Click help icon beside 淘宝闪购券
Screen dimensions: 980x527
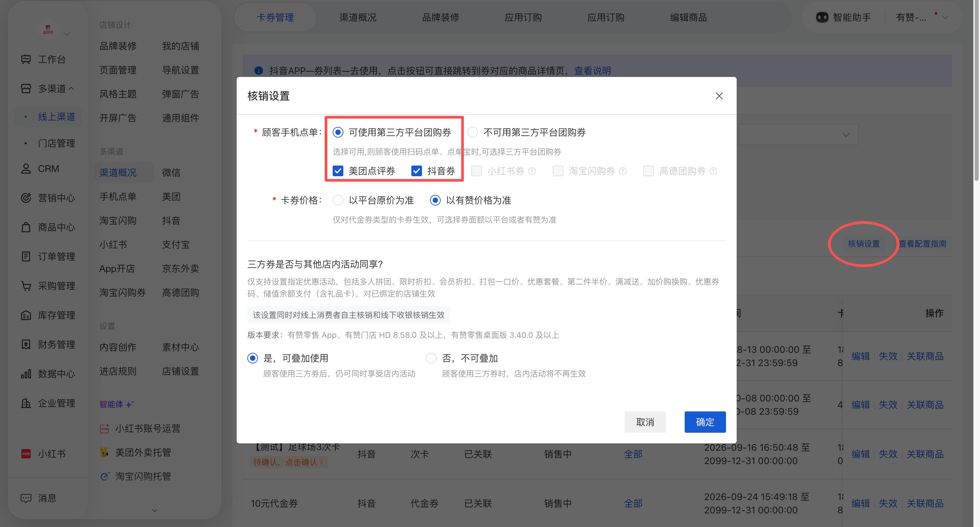(623, 171)
